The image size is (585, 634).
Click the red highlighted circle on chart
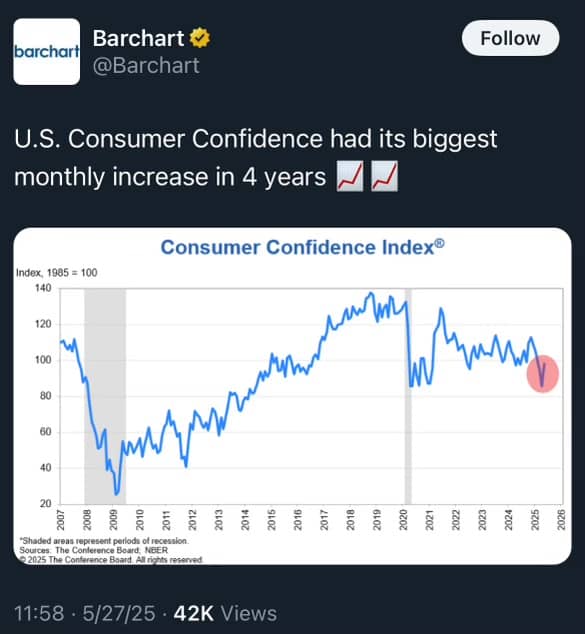[x=543, y=374]
